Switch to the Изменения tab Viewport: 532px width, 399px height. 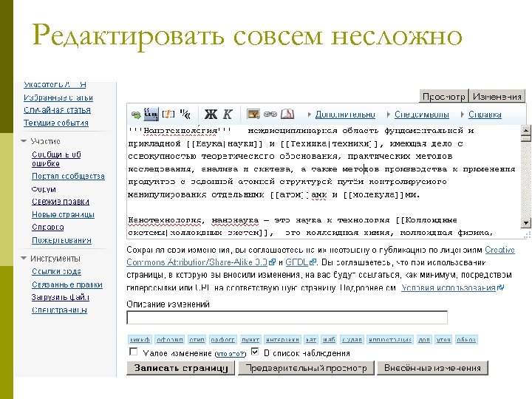tap(497, 96)
